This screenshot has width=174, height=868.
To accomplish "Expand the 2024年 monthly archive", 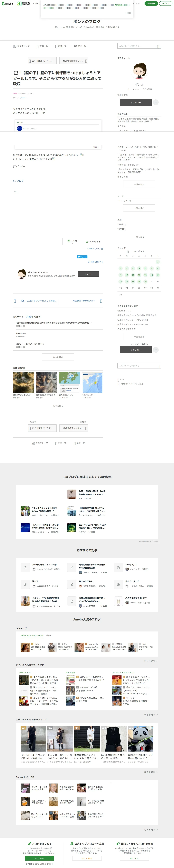I will coord(121,224).
